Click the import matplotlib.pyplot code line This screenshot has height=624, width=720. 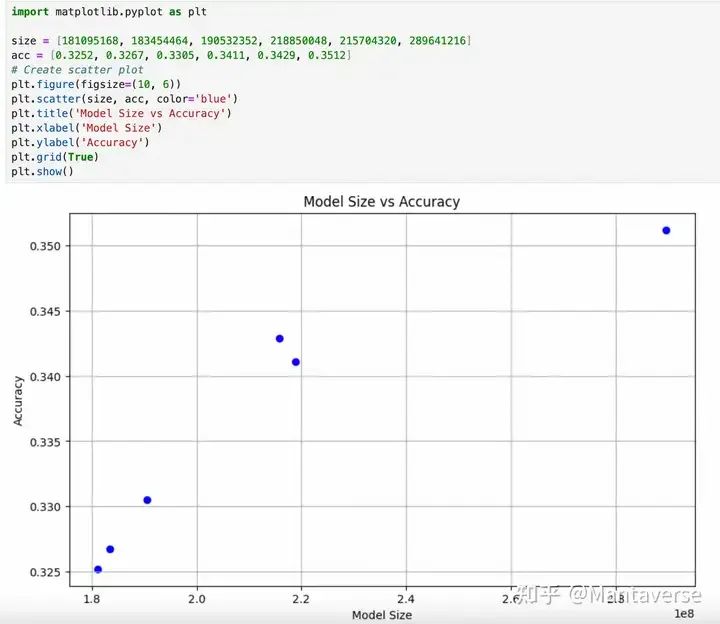pyautogui.click(x=109, y=11)
